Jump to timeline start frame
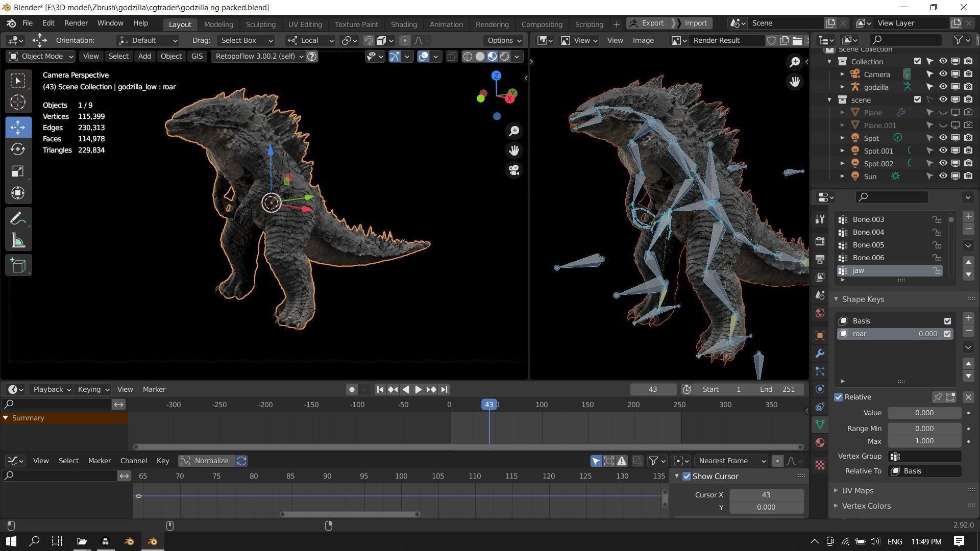Viewport: 980px width, 551px height. [380, 389]
